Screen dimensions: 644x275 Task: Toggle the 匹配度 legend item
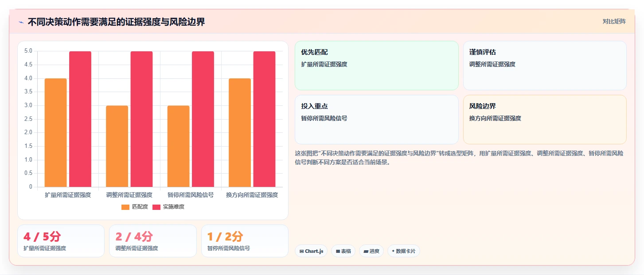coord(135,207)
